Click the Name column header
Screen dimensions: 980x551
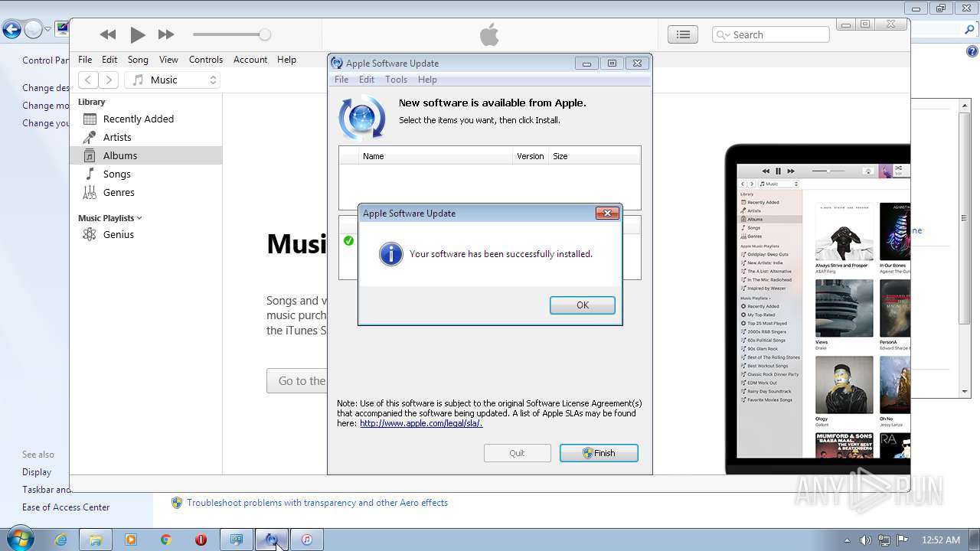click(436, 156)
